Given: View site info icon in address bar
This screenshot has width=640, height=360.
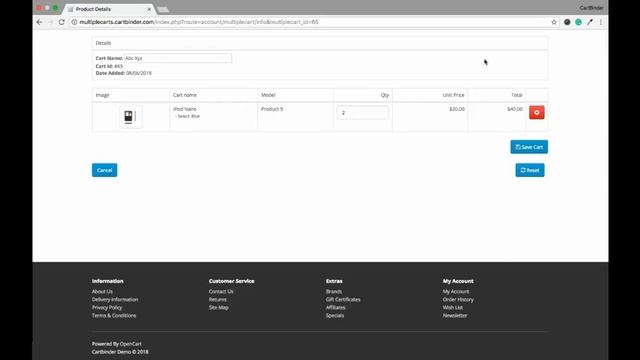Looking at the screenshot, I should 74,22.
